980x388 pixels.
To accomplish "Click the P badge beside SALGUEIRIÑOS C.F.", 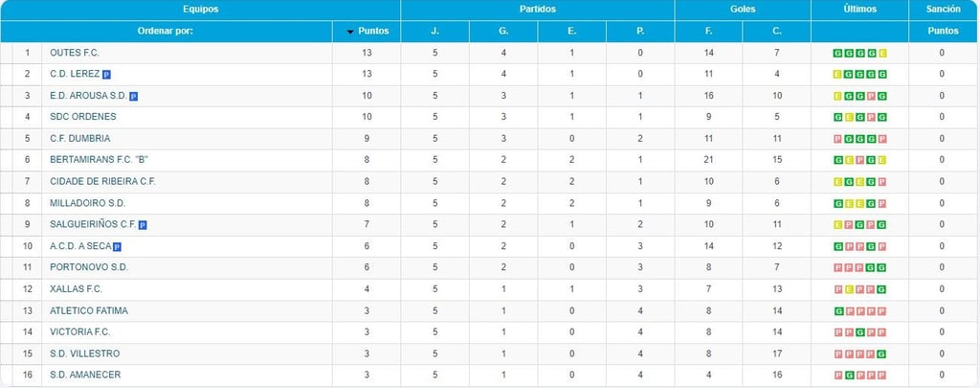I will click(x=143, y=225).
